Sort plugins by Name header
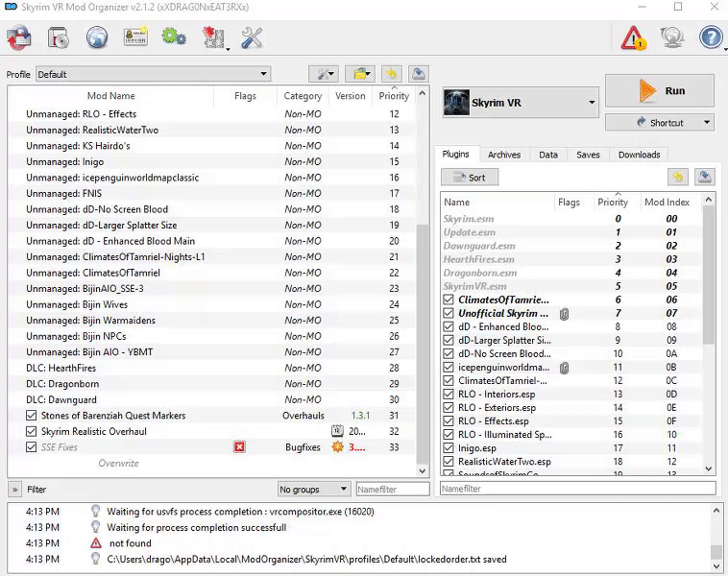The width and height of the screenshot is (728, 576). click(x=497, y=202)
